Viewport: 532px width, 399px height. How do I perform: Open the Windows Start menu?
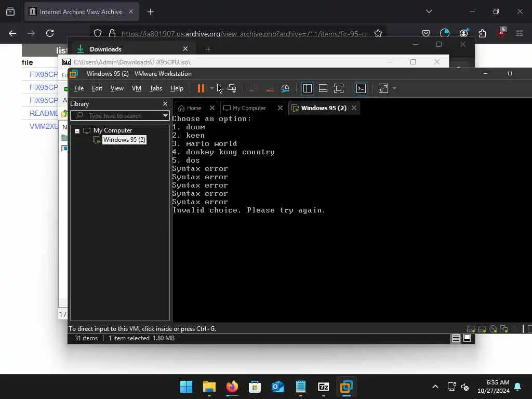click(186, 387)
